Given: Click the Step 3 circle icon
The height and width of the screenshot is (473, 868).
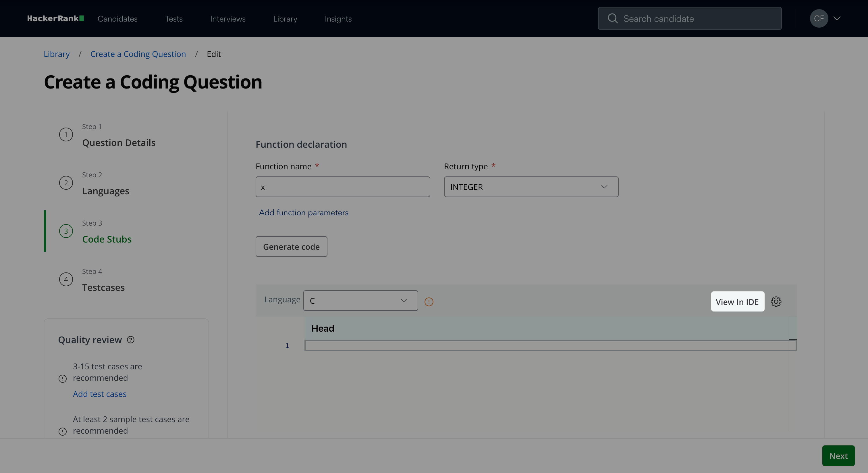Looking at the screenshot, I should [66, 231].
